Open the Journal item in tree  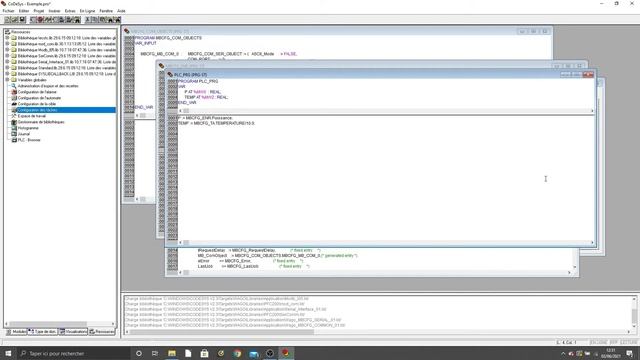(x=24, y=134)
